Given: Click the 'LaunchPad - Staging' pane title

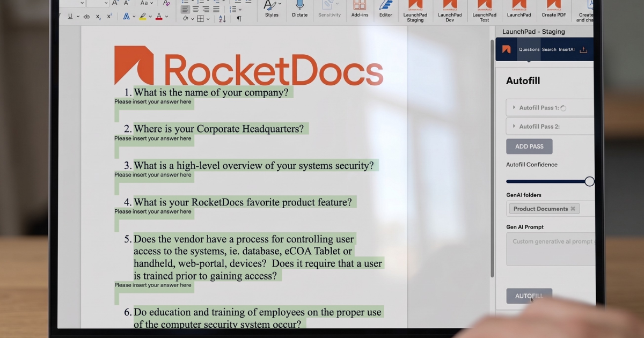Looking at the screenshot, I should click(x=533, y=32).
